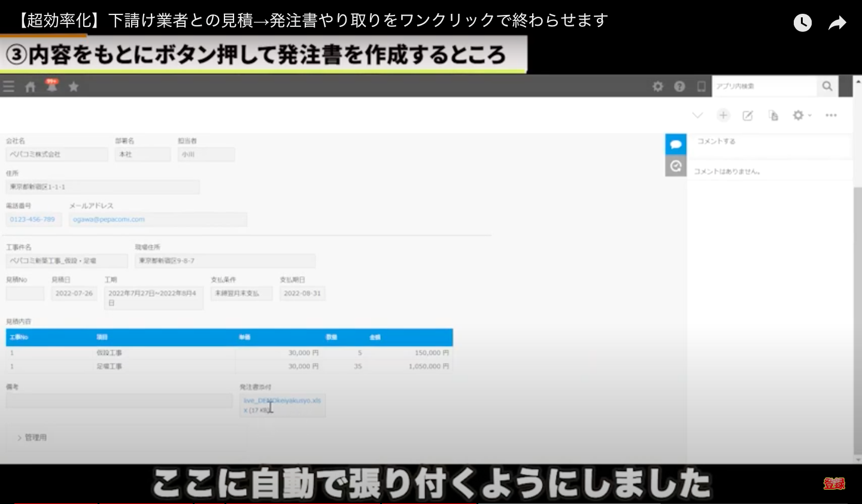Screen dimensions: 862x504
Task: Open the notifications bell with 99+ badge
Action: click(52, 86)
